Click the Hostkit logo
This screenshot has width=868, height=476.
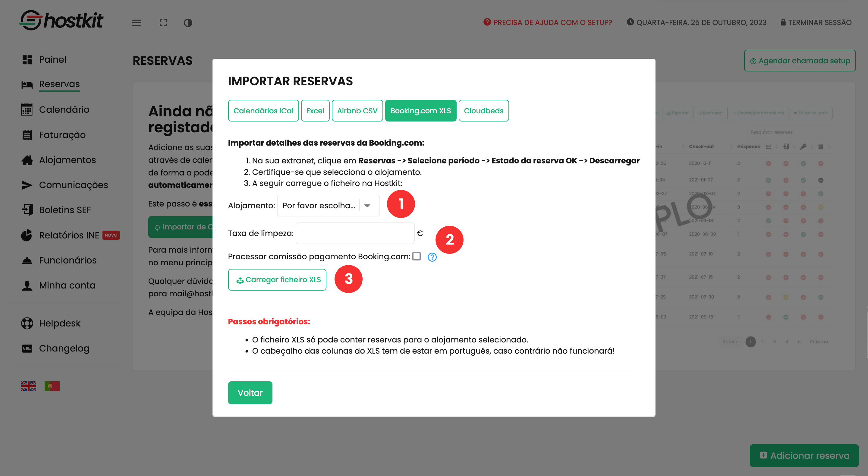tap(62, 20)
